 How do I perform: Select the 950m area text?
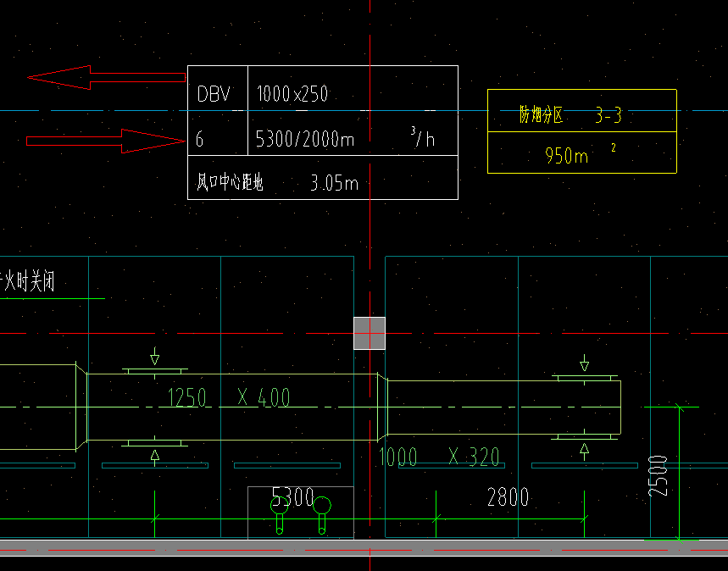tap(567, 156)
